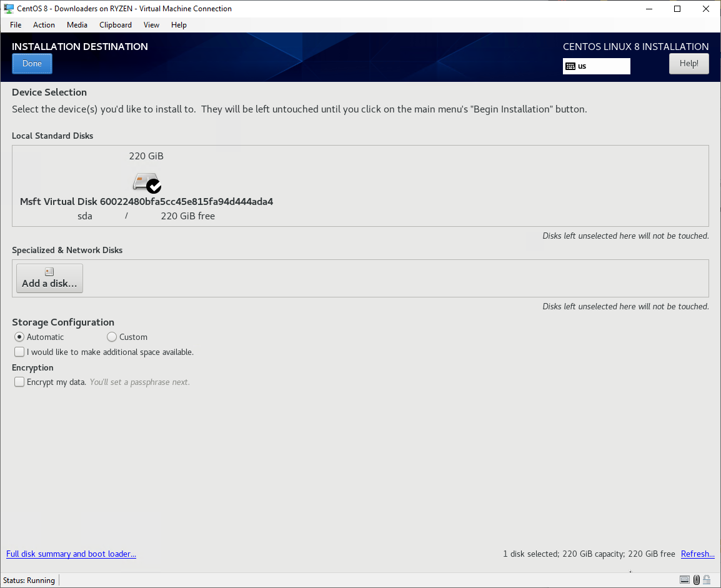Screen dimensions: 721x588
Task: Click the Status: Running text
Action: pos(29,580)
